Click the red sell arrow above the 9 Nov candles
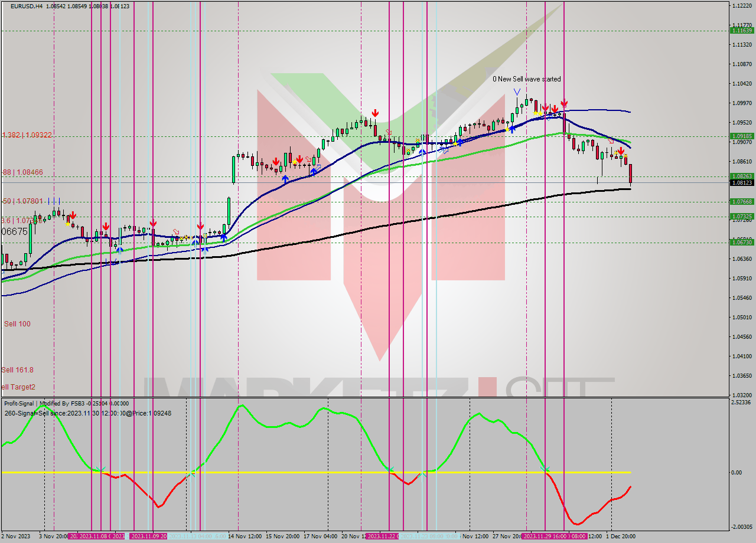Viewport: 756px width, 543px height. tap(154, 223)
